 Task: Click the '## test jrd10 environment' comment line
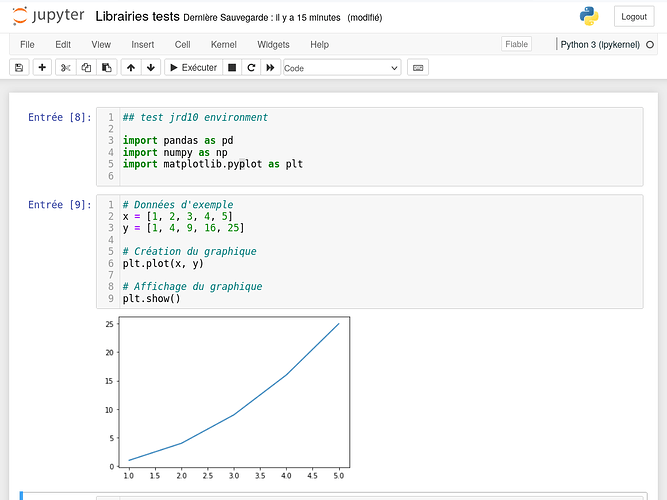click(195, 117)
